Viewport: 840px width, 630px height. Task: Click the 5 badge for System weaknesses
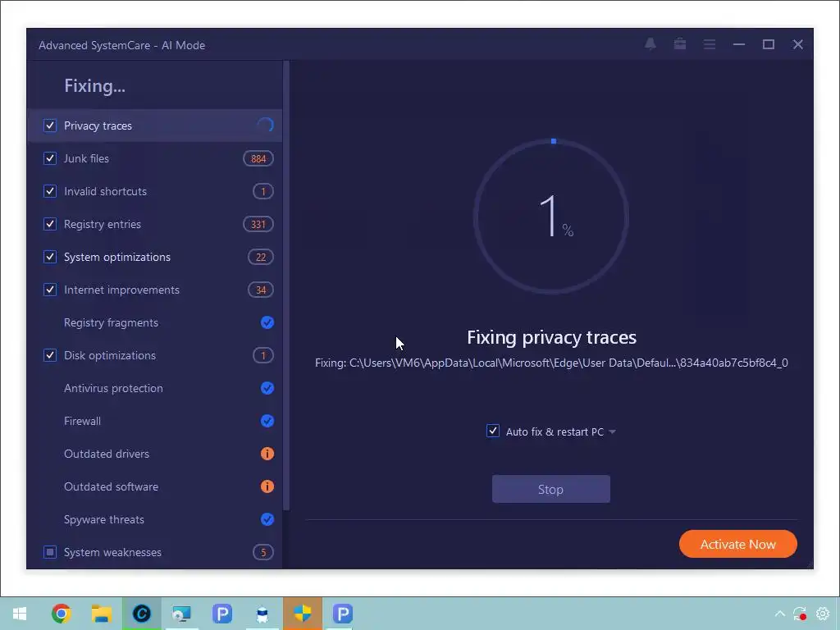coord(263,552)
